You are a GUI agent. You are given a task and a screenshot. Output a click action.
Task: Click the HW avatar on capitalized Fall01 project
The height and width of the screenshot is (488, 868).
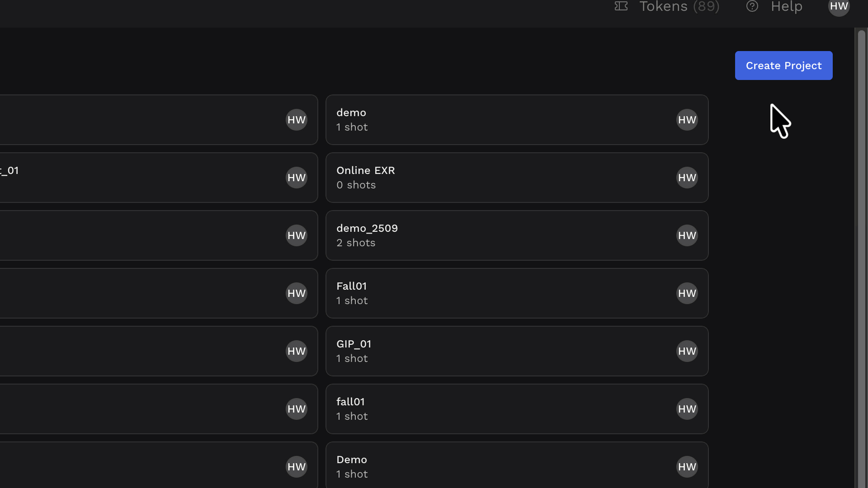[687, 293]
